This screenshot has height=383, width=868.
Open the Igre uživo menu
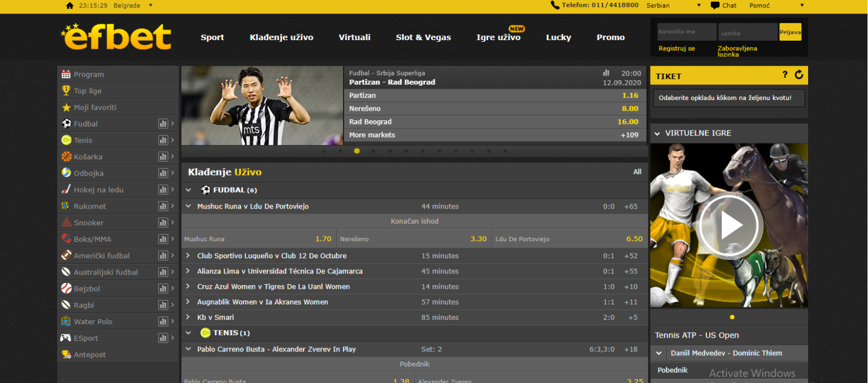498,37
